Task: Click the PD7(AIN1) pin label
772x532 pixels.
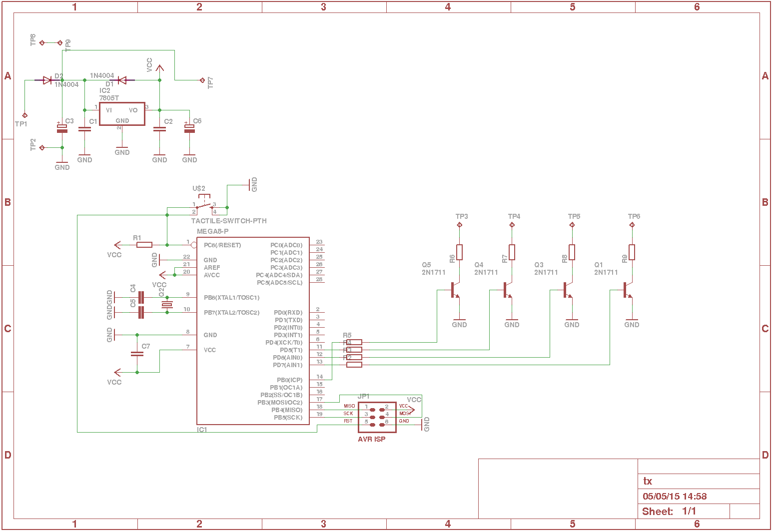Action: 287,365
